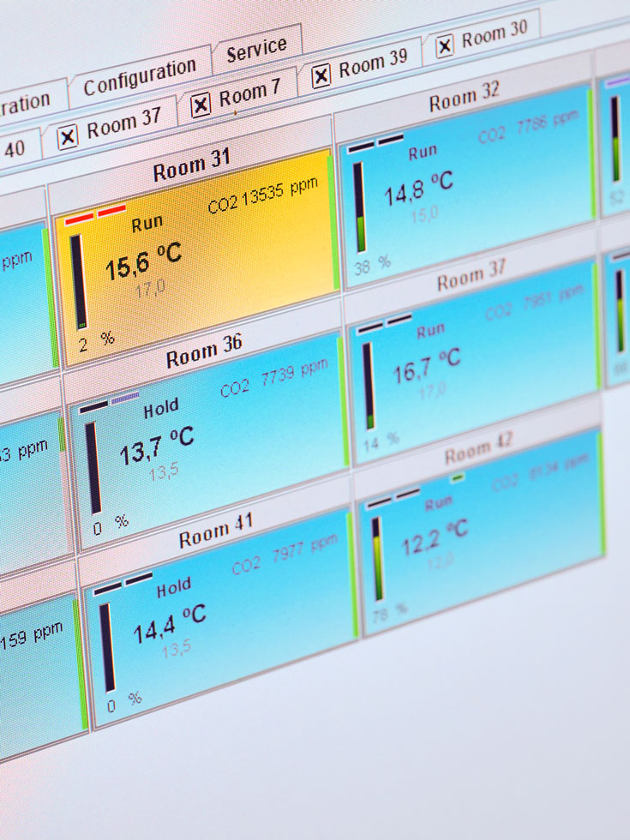Viewport: 630px width, 840px height.
Task: Click the 12,2 °C temperature value
Action: (435, 538)
